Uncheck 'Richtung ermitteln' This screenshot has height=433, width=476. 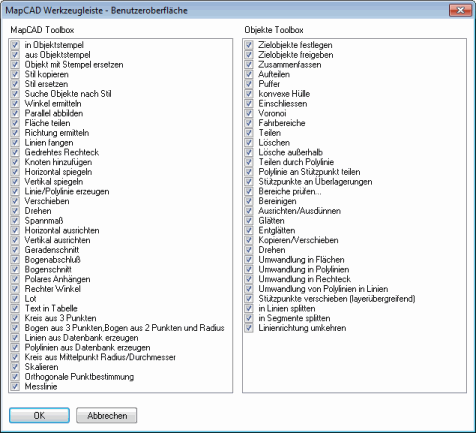15,133
